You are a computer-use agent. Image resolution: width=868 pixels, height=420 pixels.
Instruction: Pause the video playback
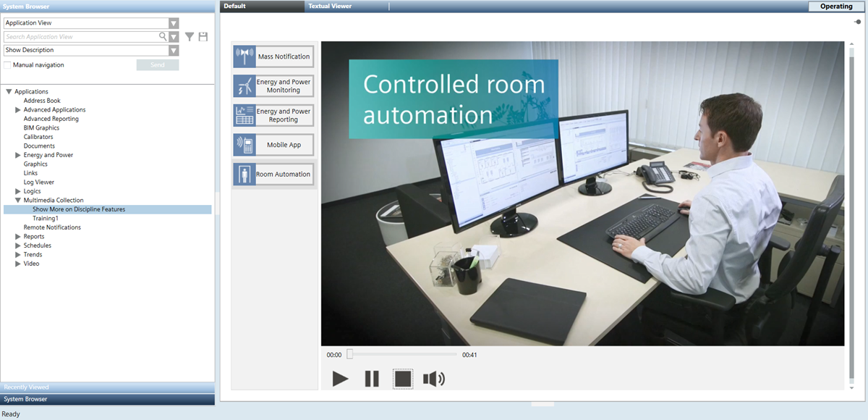coord(372,379)
